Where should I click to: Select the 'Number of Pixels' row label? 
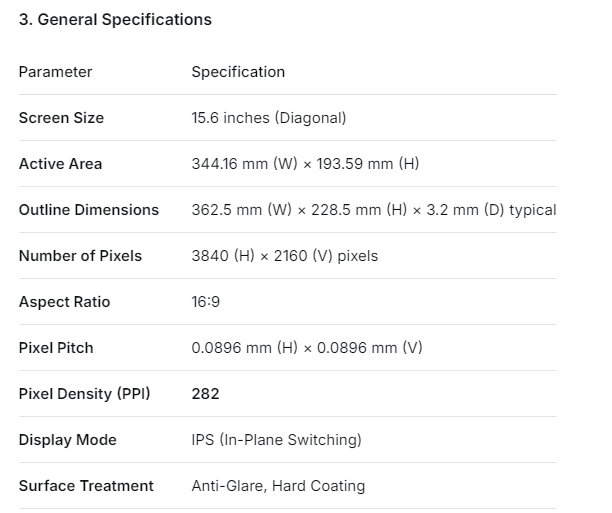(x=80, y=256)
